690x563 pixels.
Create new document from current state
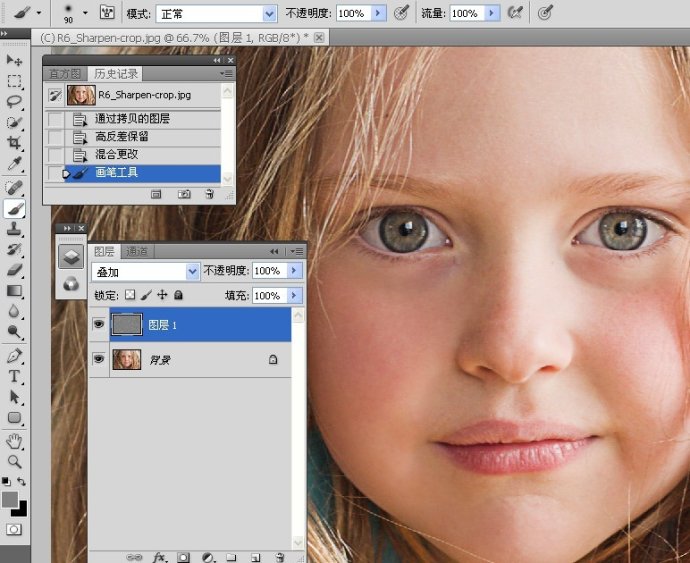[156, 194]
